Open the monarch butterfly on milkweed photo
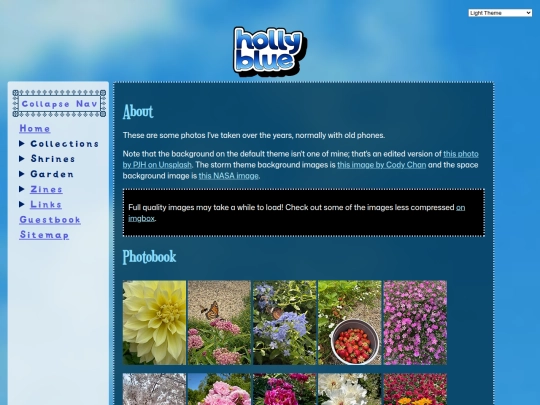Viewport: 540px width, 405px height. point(219,323)
